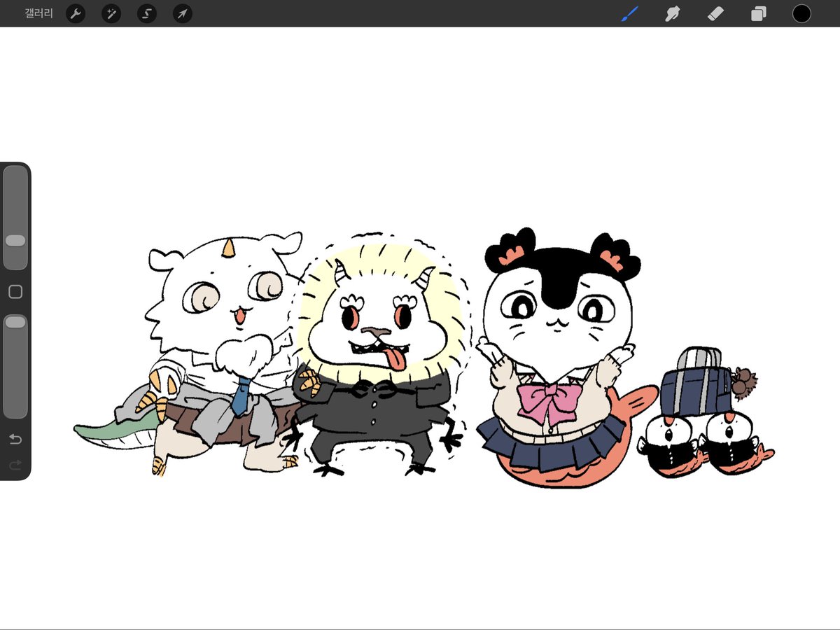Image resolution: width=840 pixels, height=630 pixels.
Task: Activate the Selection S tool
Action: [x=147, y=13]
